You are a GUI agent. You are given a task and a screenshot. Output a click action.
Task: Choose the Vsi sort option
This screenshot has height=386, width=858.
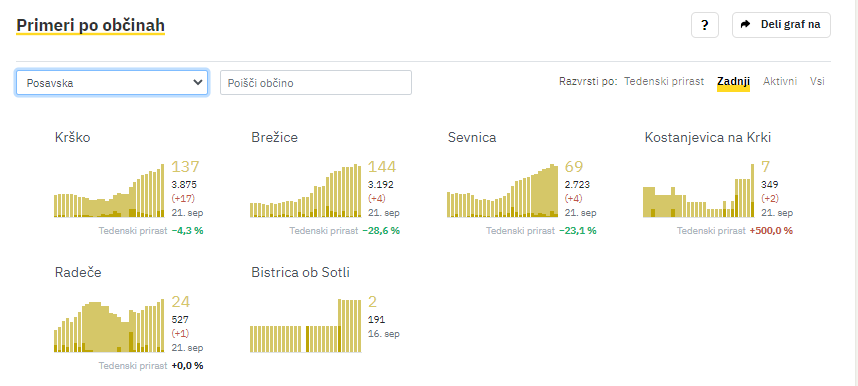[817, 82]
